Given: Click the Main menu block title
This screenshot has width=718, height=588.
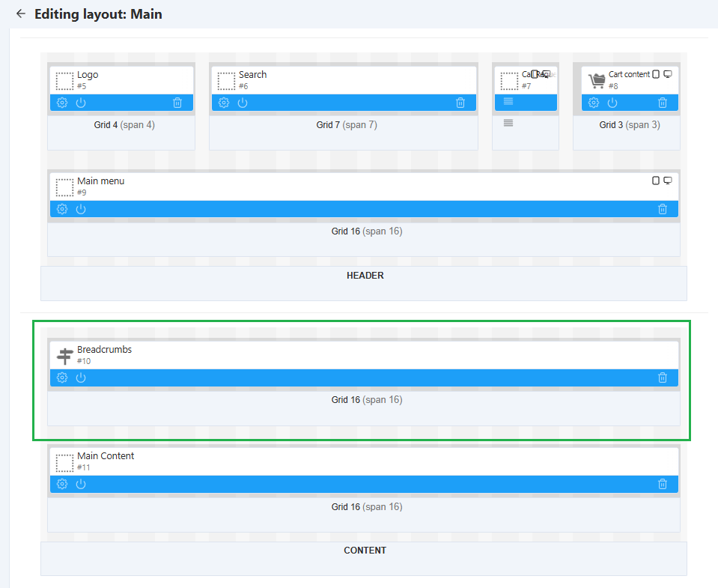Looking at the screenshot, I should point(101,181).
